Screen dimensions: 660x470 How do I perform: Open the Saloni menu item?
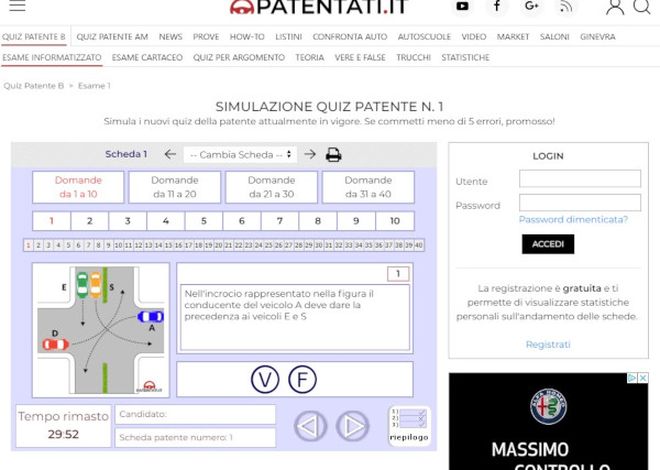coord(554,37)
